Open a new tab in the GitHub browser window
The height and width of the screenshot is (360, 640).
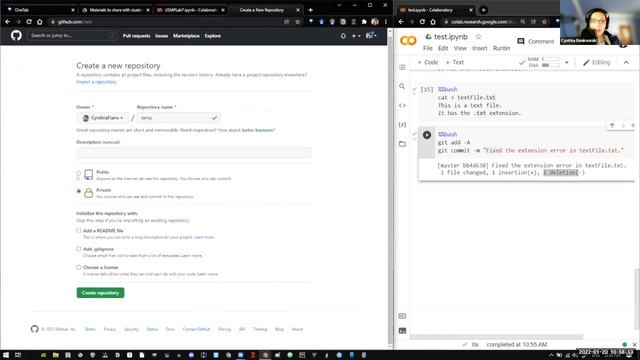[x=310, y=10]
